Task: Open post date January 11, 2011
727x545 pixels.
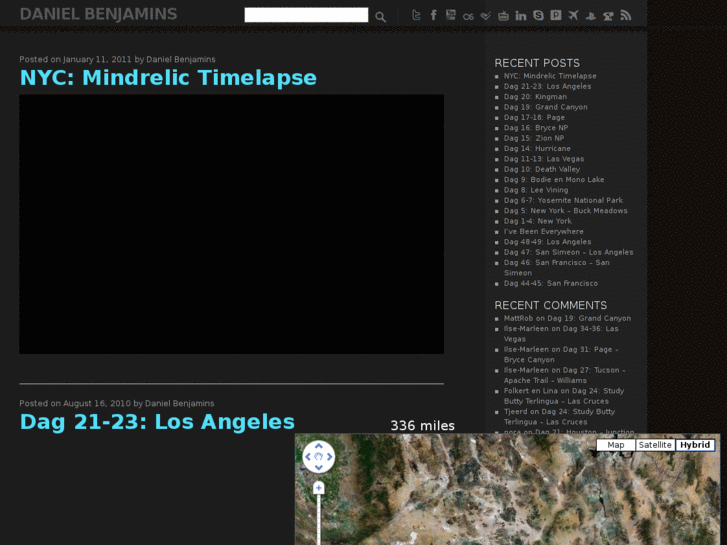Action: tap(97, 59)
